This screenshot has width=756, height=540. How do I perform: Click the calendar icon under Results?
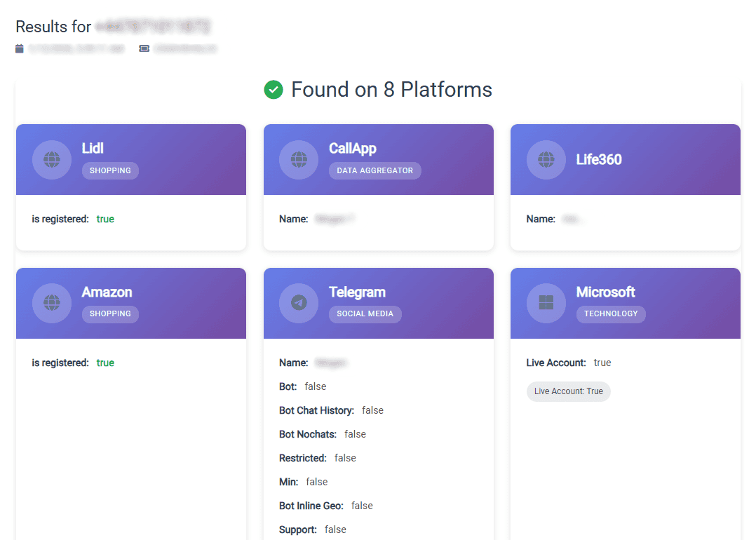tap(20, 48)
